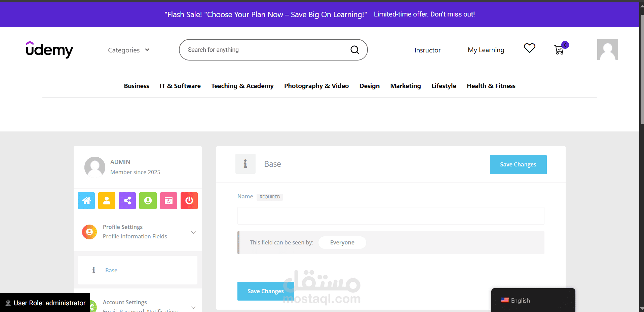Open the Categories dropdown
The image size is (644, 312).
click(x=129, y=50)
